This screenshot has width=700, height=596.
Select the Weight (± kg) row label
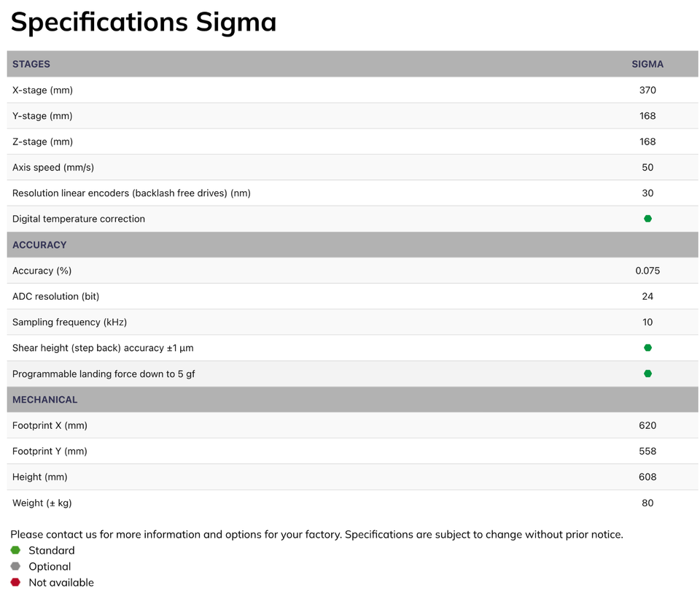click(x=42, y=503)
